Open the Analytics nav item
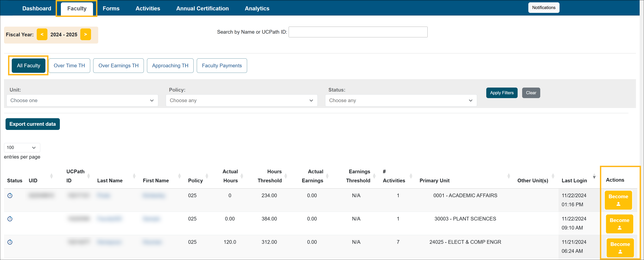Viewport: 644px width, 260px height. pyautogui.click(x=257, y=9)
